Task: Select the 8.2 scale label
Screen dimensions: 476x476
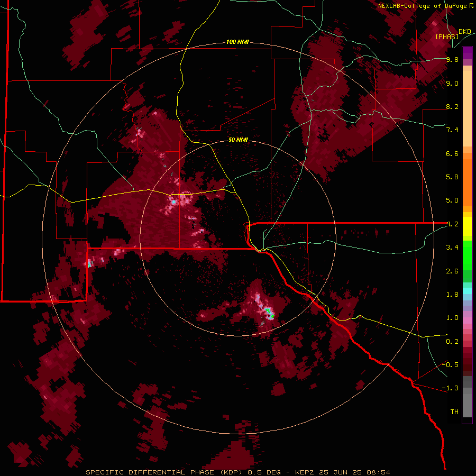Action: 452,106
